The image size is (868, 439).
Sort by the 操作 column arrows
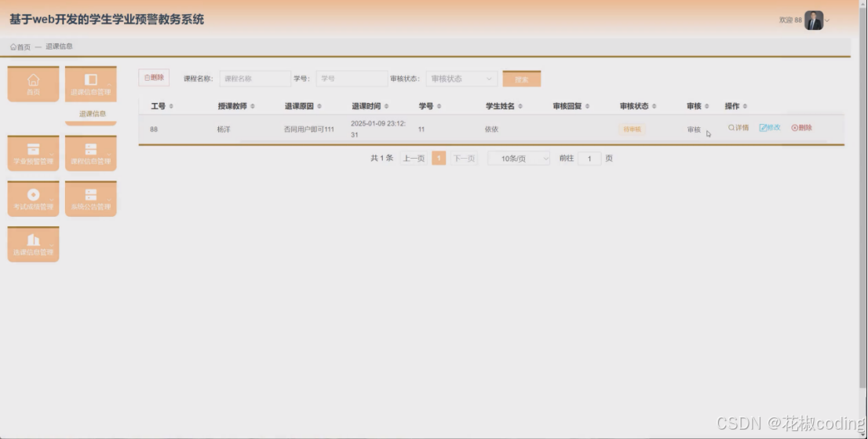tap(745, 106)
